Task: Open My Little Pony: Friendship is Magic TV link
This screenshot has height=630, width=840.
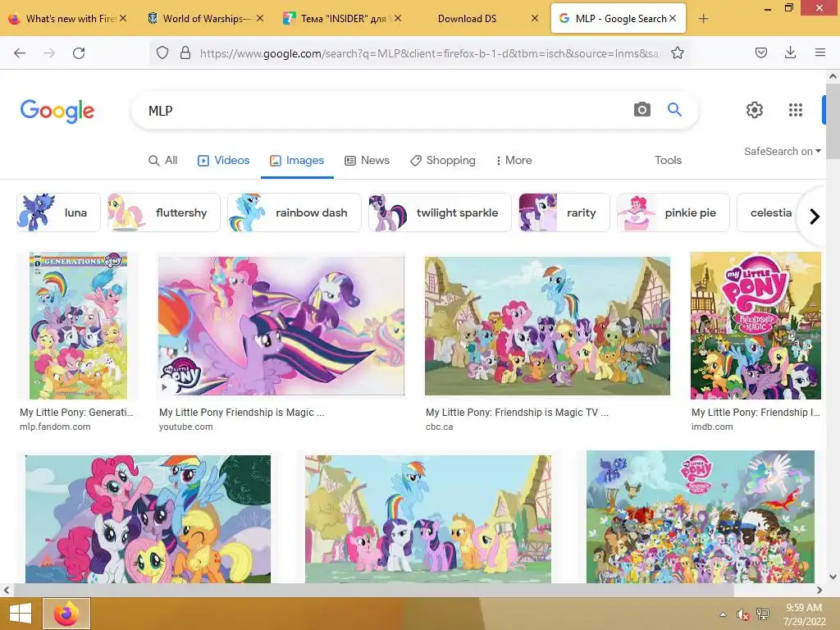Action: point(517,412)
